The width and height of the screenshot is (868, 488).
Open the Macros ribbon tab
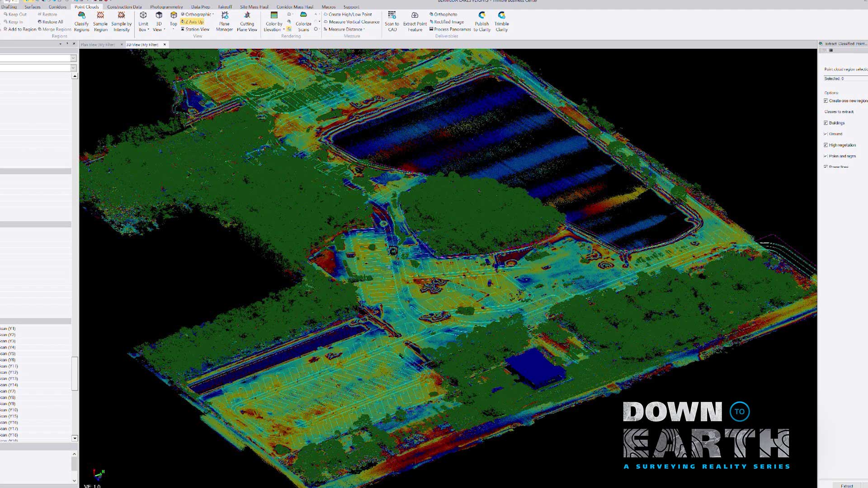click(x=329, y=7)
